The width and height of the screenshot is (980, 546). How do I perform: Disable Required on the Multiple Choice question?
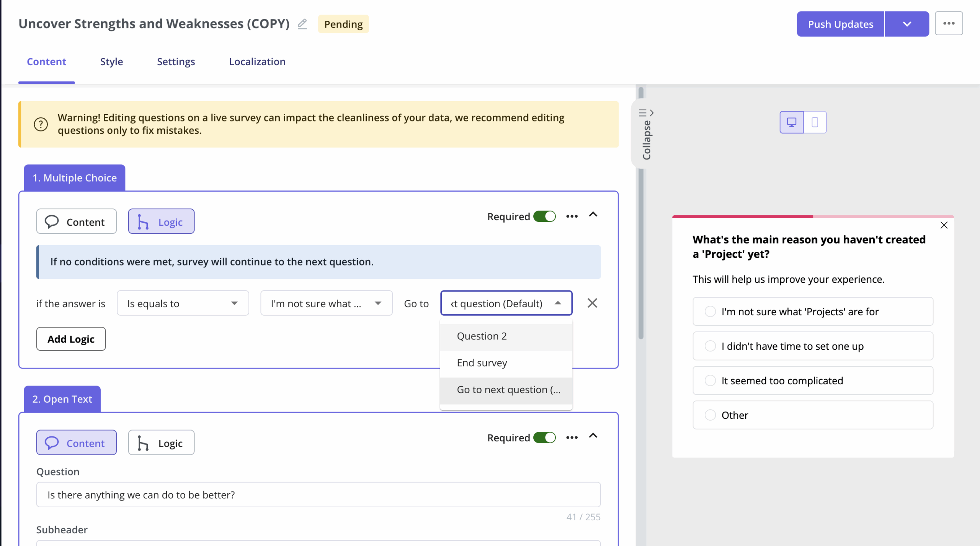click(545, 216)
